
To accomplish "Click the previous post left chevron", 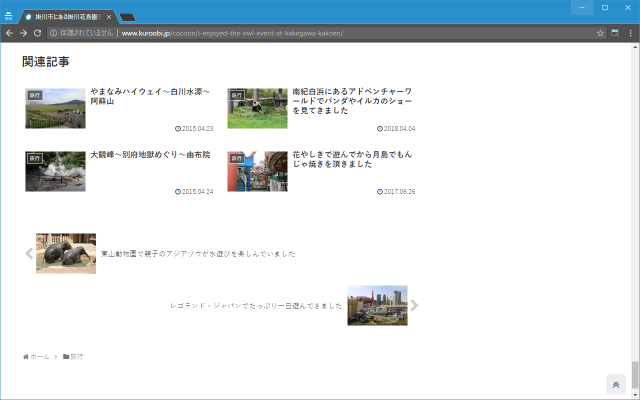I will [x=29, y=253].
